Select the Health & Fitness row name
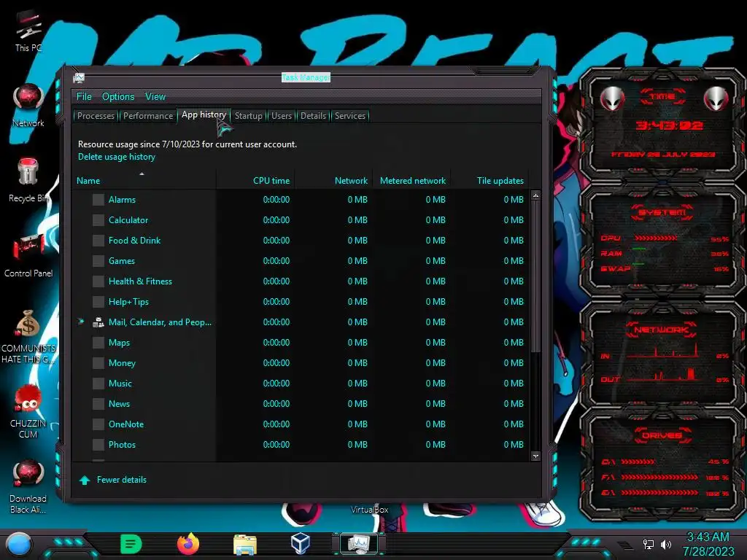Viewport: 747px width, 560px height. coord(140,281)
